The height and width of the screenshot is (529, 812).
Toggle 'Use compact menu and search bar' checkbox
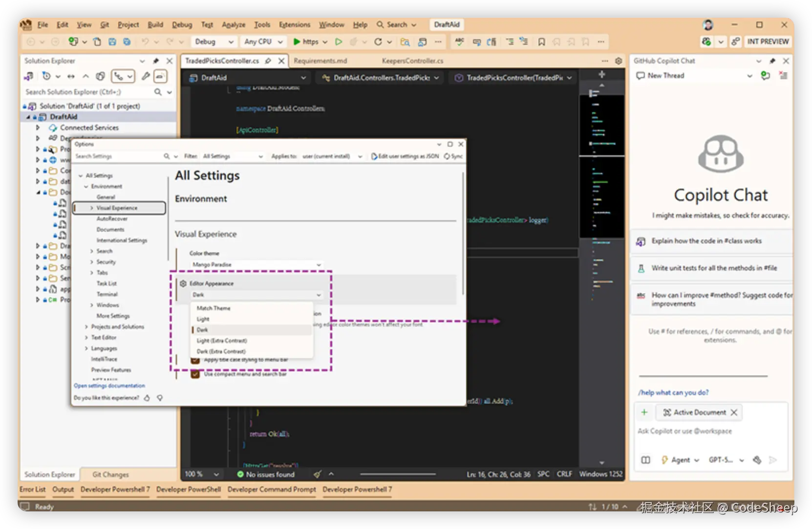tap(195, 374)
